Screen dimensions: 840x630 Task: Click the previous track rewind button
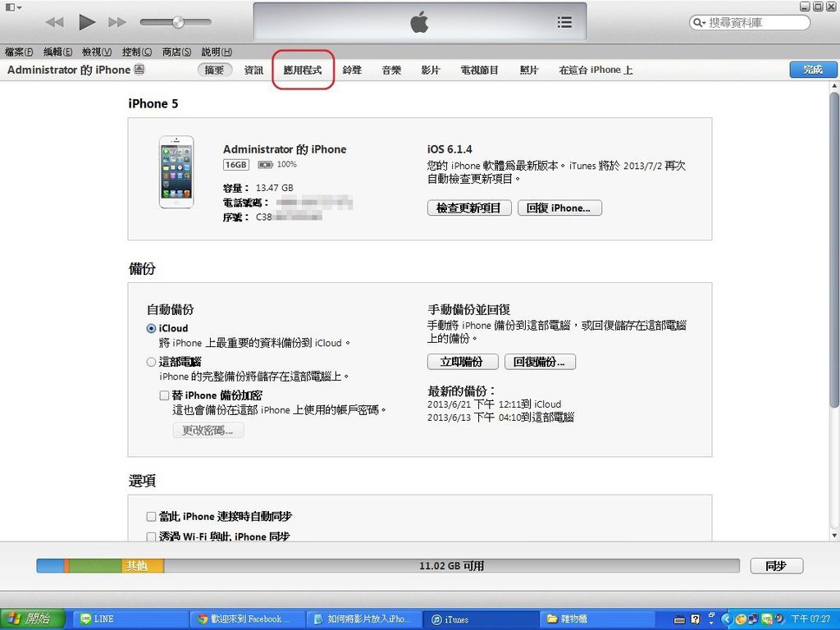point(55,22)
